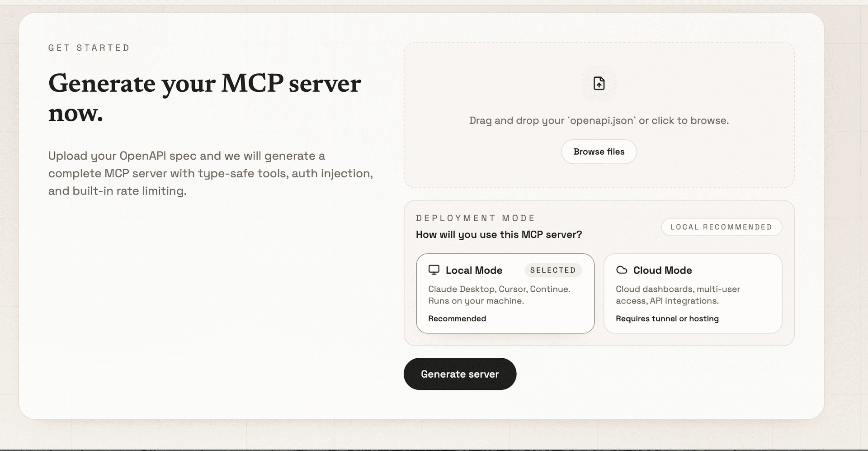Click the Requires tunnel or hosting label

667,318
